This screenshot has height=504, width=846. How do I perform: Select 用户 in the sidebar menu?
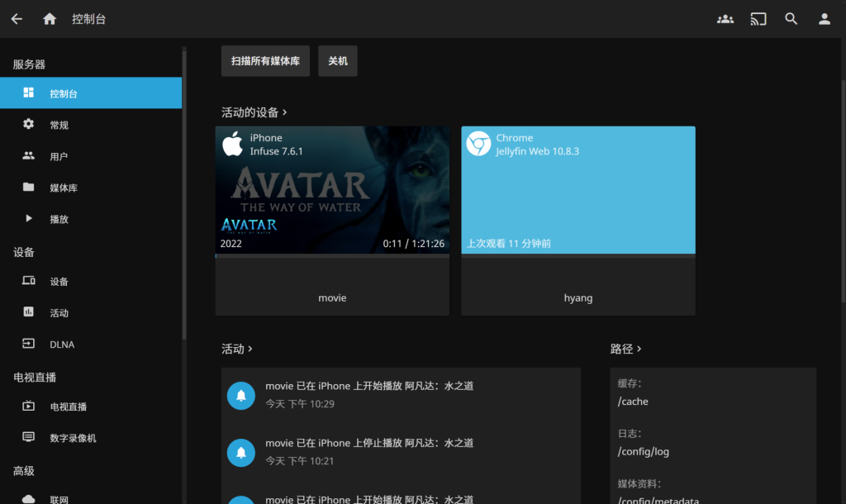coord(59,156)
